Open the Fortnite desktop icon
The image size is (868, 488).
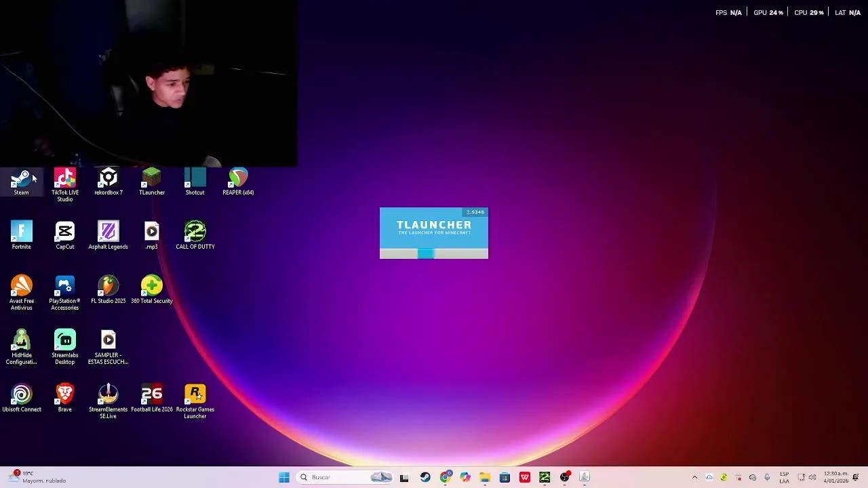pos(21,235)
